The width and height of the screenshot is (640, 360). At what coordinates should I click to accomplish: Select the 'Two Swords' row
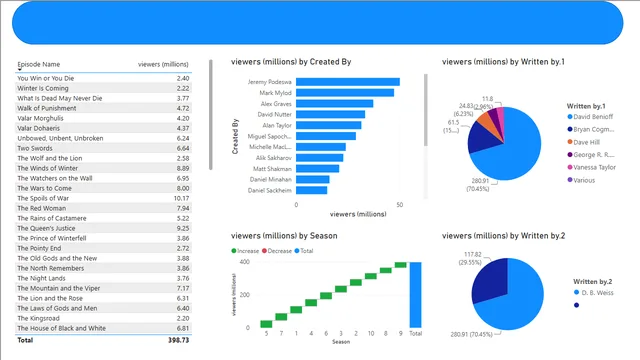103,148
